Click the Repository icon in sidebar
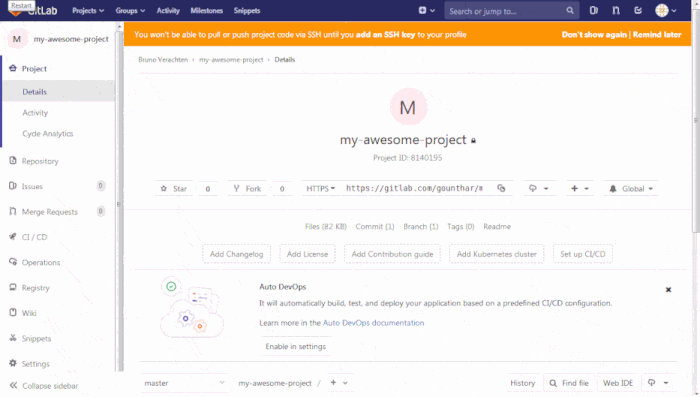 tap(13, 160)
